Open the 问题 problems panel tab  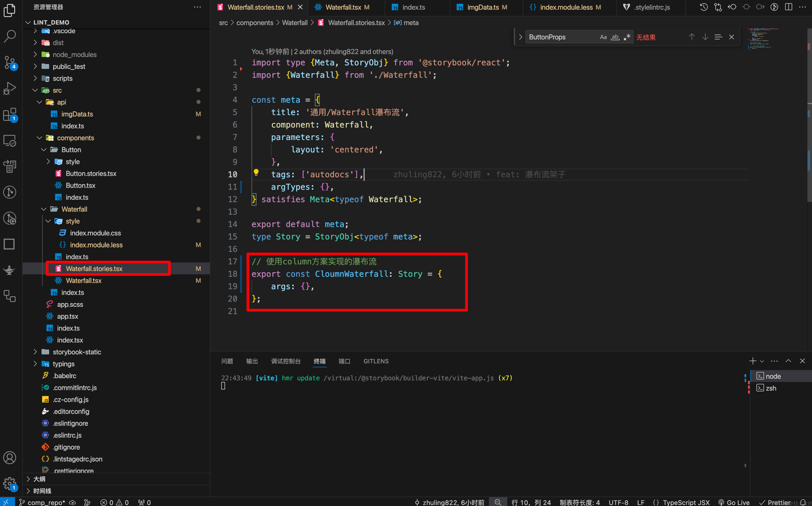pyautogui.click(x=227, y=361)
